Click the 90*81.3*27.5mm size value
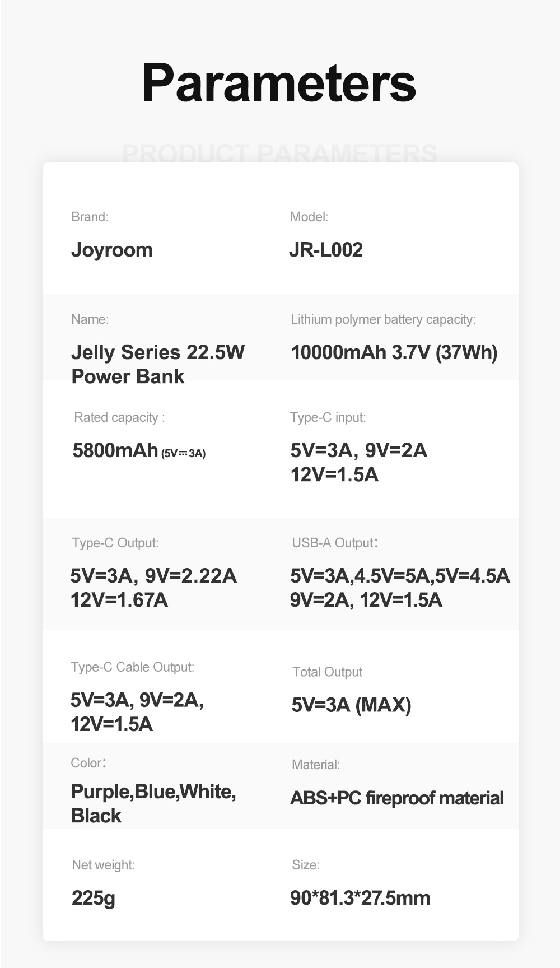This screenshot has width=560, height=968. [x=360, y=898]
